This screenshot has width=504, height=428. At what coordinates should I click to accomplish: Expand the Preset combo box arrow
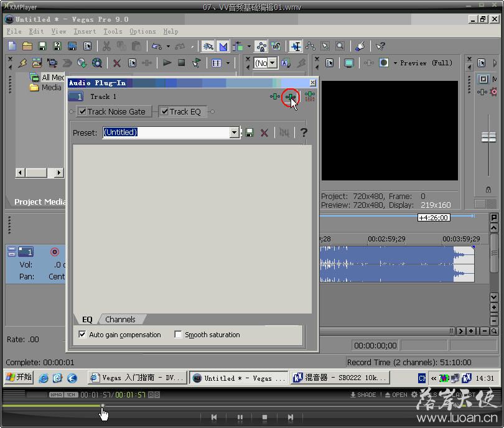[235, 133]
